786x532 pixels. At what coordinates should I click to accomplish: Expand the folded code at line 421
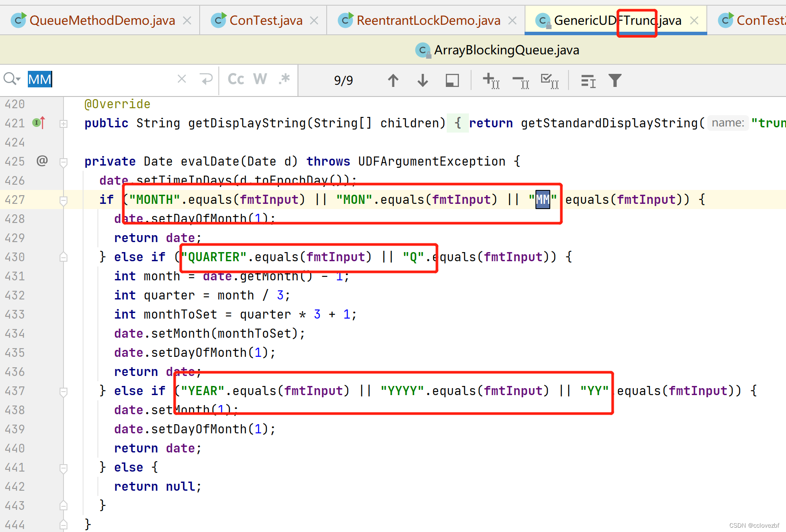coord(64,123)
